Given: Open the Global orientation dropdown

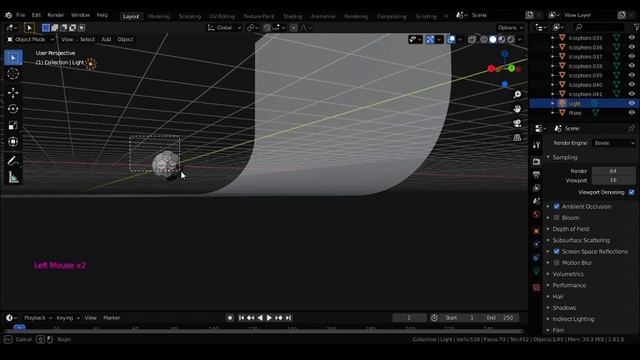Looking at the screenshot, I should click(224, 28).
